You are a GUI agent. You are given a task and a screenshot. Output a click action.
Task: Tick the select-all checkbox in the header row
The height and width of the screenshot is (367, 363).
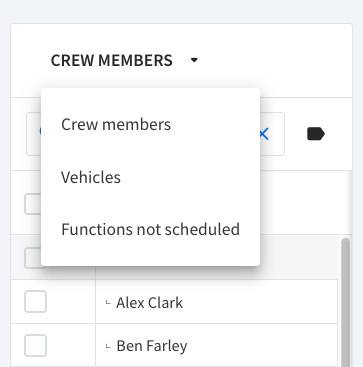(x=33, y=204)
